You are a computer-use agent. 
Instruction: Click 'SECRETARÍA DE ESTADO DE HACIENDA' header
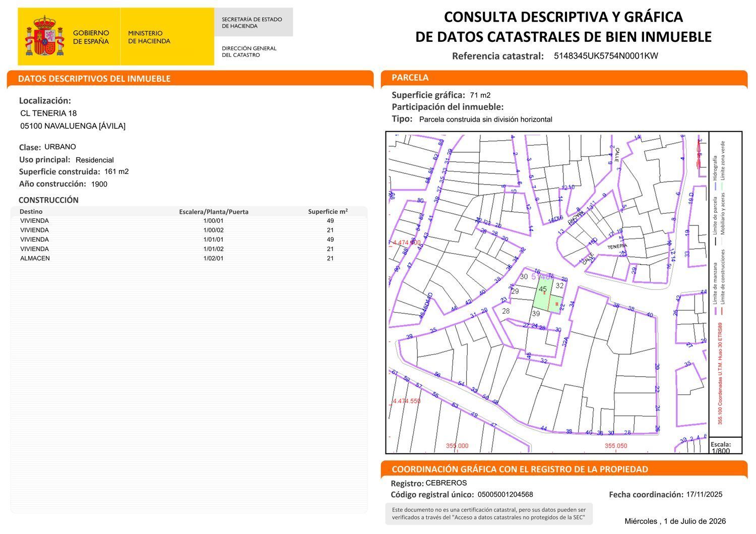click(252, 23)
